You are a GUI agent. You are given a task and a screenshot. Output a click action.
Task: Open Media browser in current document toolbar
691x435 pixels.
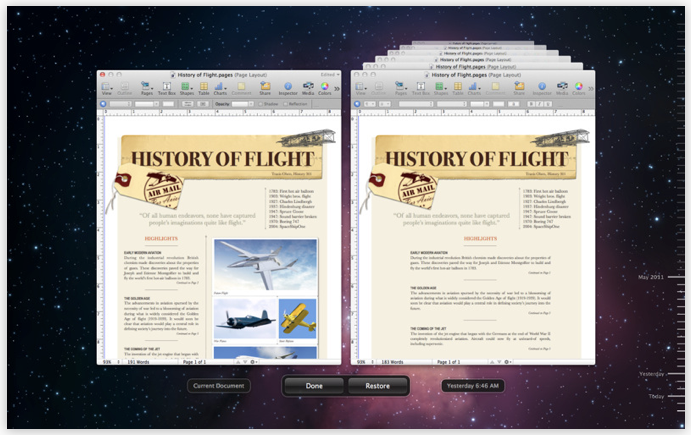point(308,88)
